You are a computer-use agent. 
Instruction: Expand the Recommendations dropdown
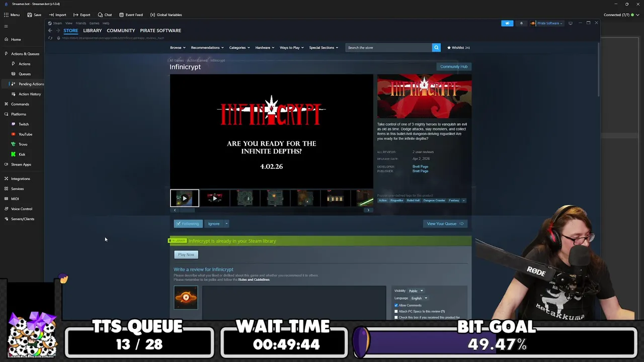(207, 48)
